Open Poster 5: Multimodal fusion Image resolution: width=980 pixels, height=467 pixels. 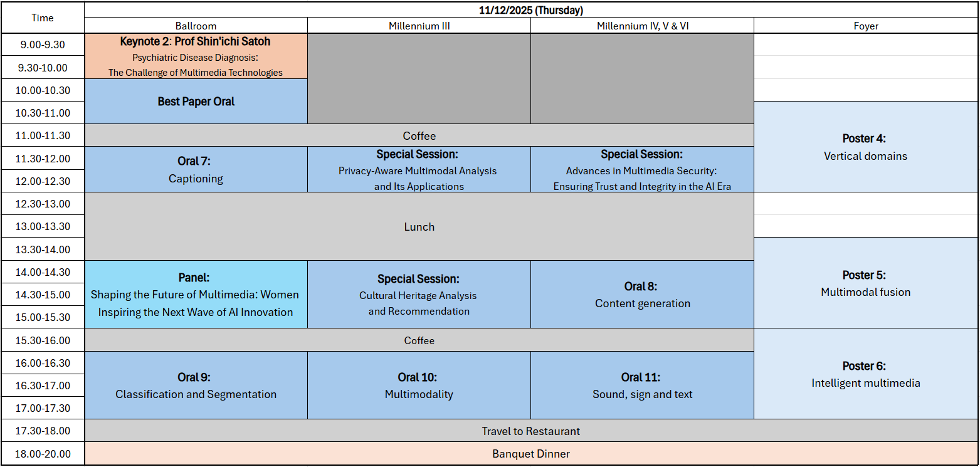(865, 283)
